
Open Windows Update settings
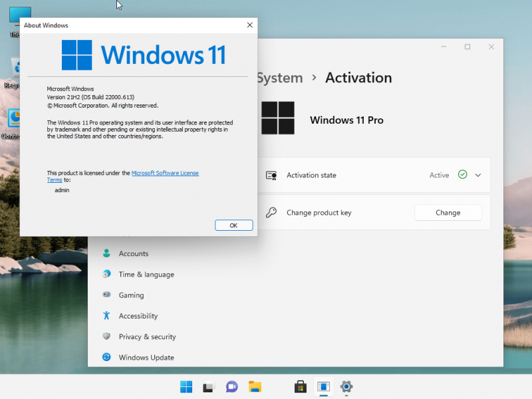point(148,357)
